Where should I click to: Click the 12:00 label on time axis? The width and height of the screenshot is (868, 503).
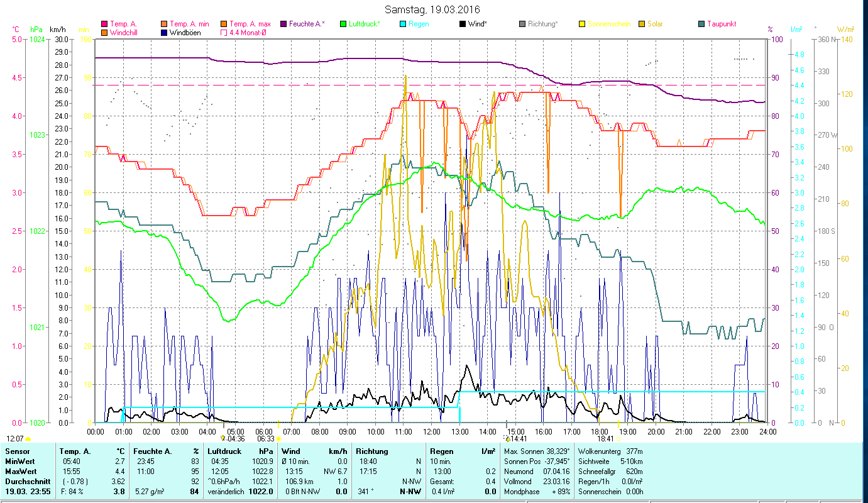[x=431, y=432]
